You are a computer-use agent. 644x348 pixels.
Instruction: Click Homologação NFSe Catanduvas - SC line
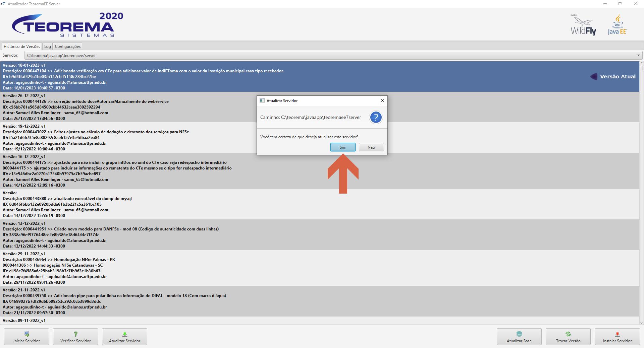(x=53, y=265)
